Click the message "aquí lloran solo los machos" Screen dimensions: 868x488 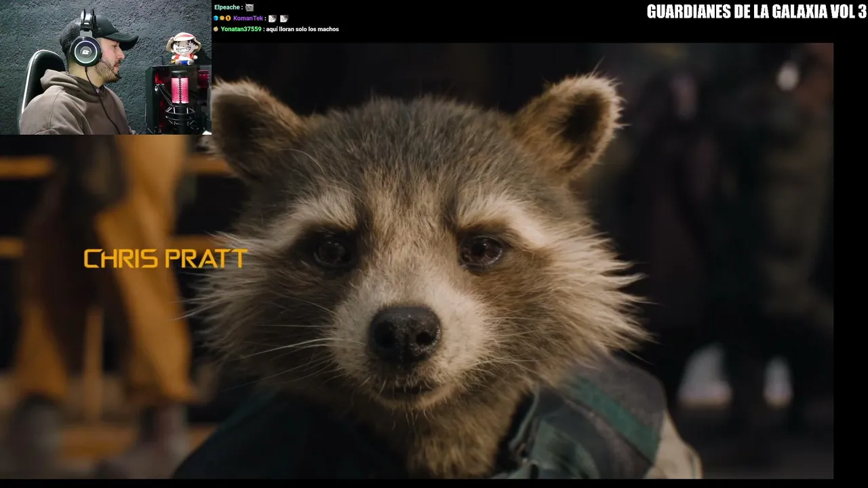(x=302, y=29)
